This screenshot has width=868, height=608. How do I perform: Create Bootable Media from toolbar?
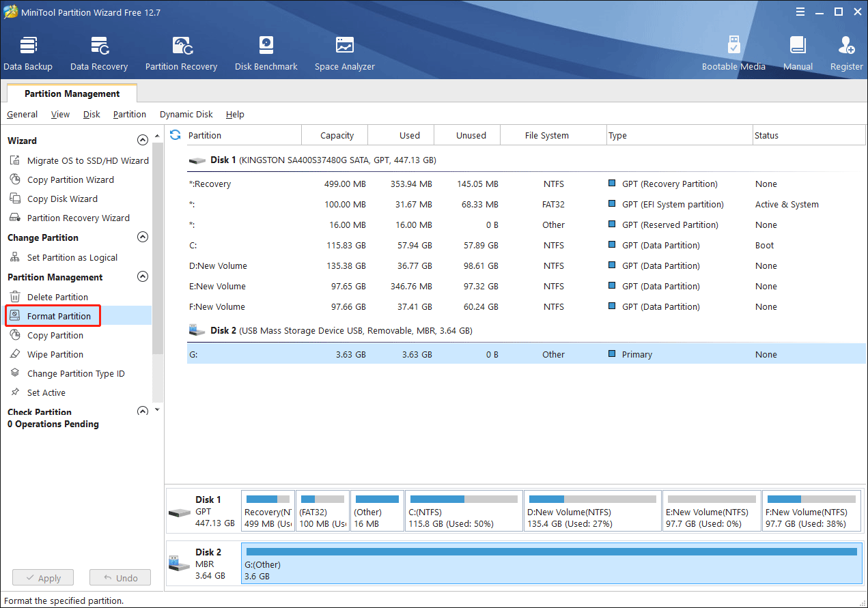pyautogui.click(x=734, y=53)
